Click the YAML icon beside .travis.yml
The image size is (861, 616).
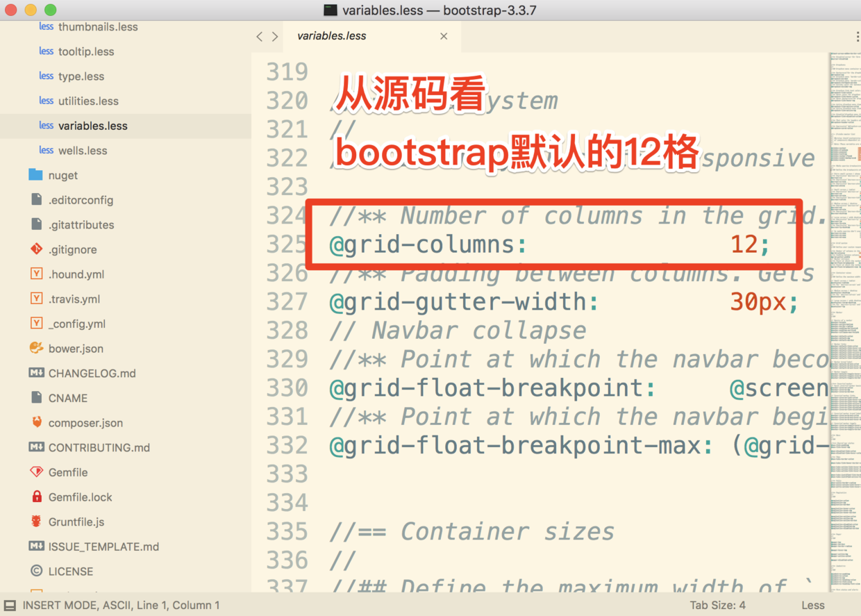(x=35, y=299)
